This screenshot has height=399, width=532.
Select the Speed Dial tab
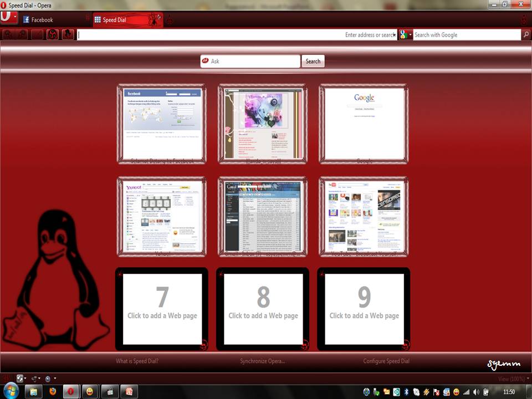pos(127,20)
